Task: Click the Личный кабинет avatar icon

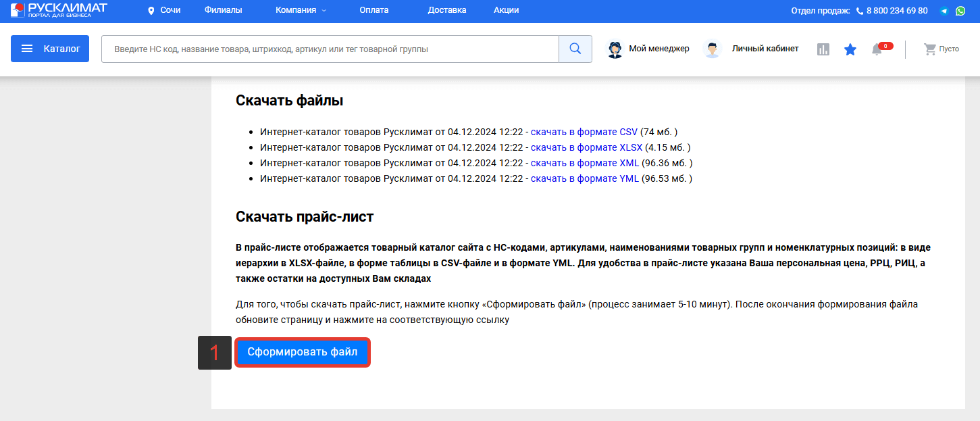Action: [712, 49]
